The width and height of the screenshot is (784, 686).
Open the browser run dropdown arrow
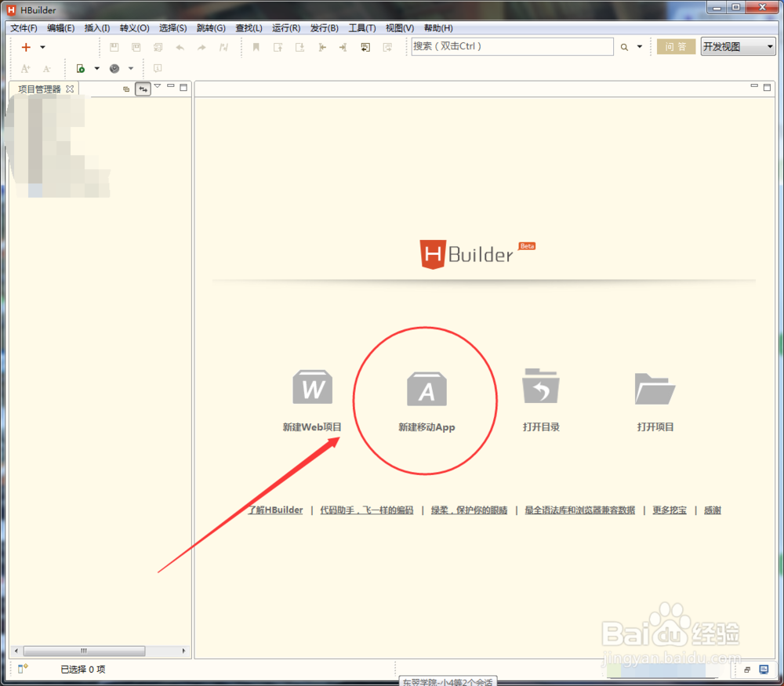click(x=131, y=68)
